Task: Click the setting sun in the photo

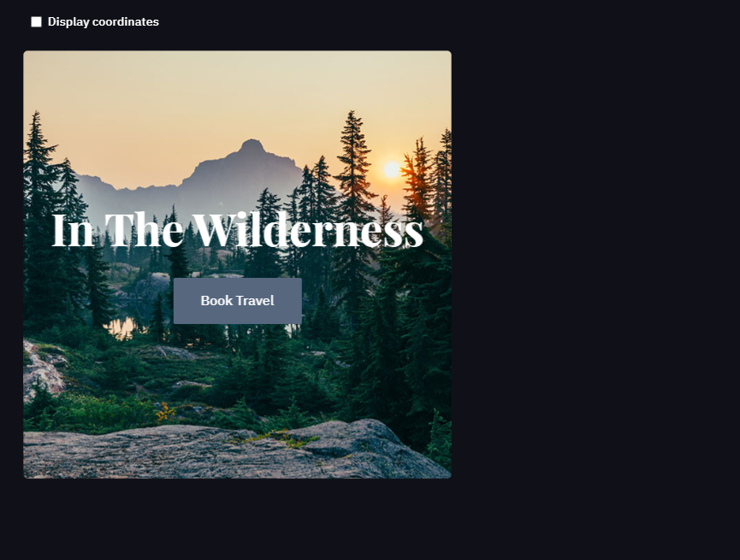Action: click(392, 169)
